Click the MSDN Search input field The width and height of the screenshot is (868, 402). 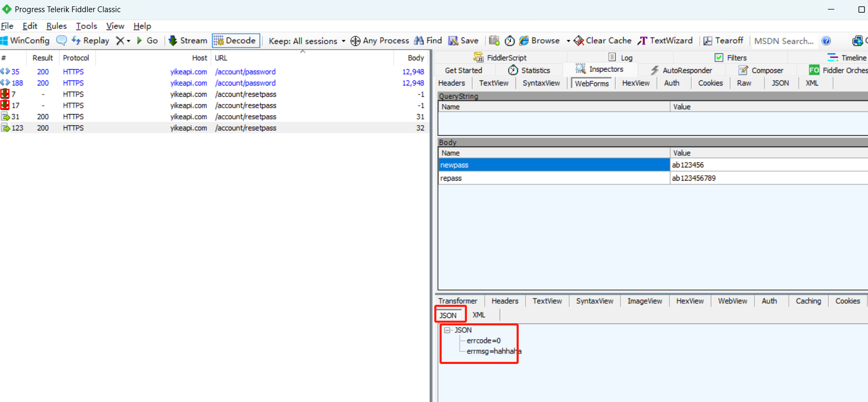784,41
